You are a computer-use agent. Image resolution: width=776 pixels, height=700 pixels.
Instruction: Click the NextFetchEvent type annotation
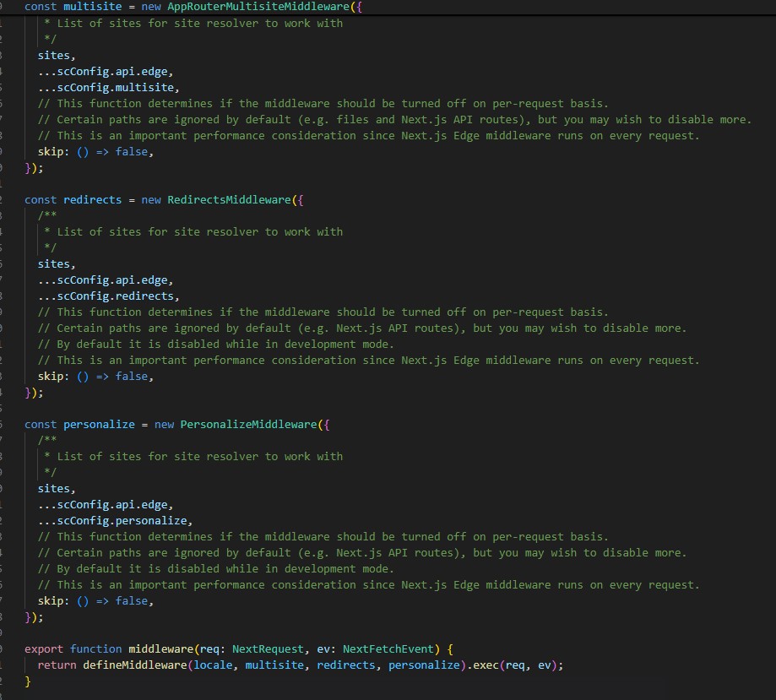click(388, 648)
